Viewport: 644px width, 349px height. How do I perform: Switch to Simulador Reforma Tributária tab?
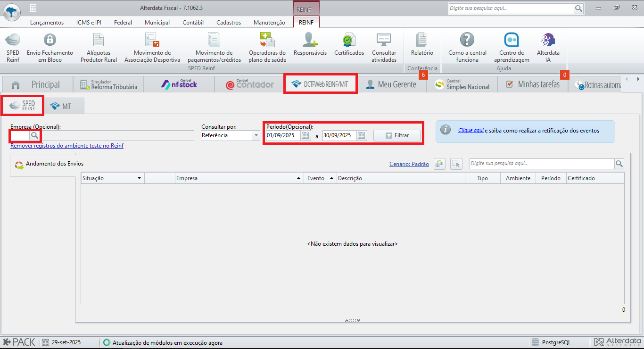pos(108,84)
